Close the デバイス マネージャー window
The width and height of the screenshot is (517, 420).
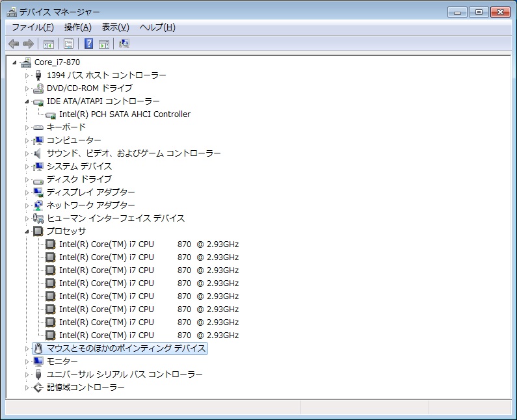click(500, 12)
